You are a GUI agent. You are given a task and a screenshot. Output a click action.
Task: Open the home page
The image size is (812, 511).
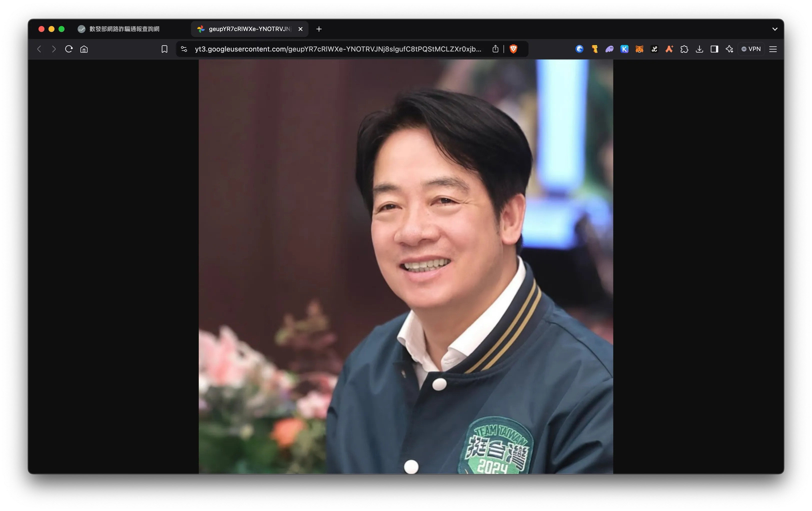coord(84,49)
